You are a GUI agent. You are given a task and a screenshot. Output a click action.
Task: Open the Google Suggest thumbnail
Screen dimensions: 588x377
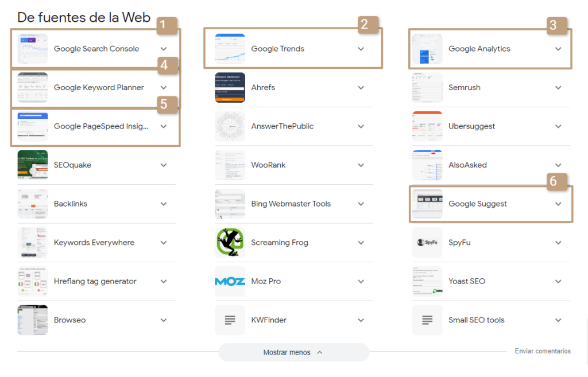pyautogui.click(x=427, y=204)
